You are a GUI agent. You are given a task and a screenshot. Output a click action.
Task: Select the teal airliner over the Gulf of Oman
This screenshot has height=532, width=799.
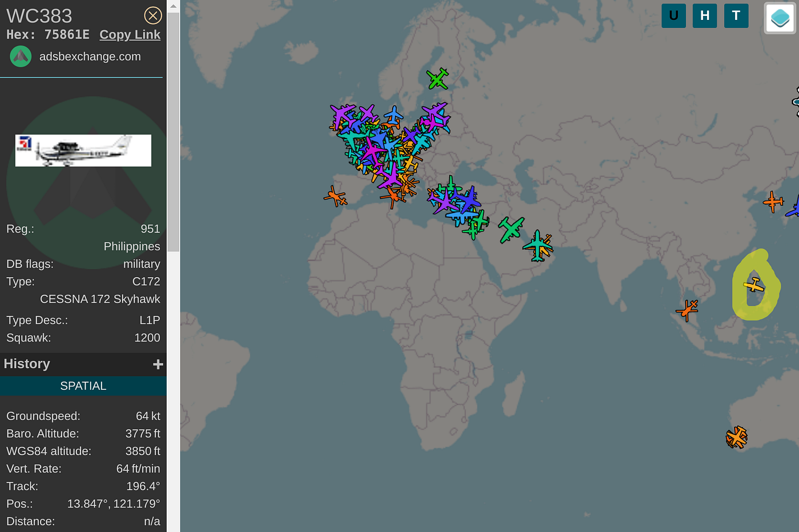(x=537, y=246)
